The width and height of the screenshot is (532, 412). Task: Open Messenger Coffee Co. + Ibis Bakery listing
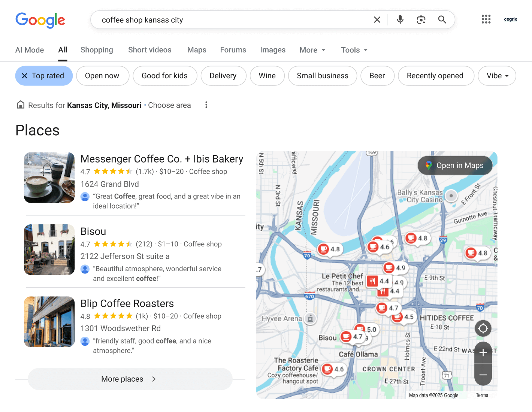[162, 159]
